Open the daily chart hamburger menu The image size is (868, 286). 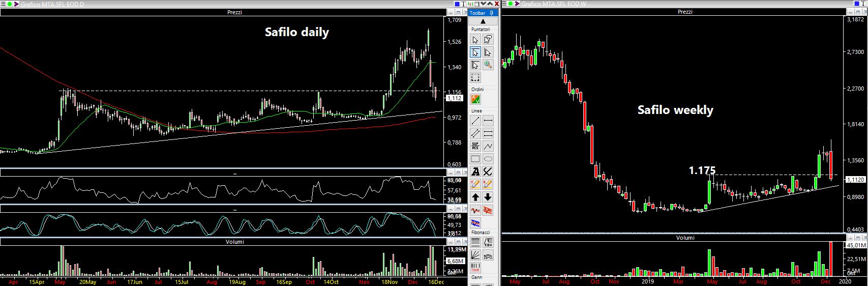click(3, 4)
